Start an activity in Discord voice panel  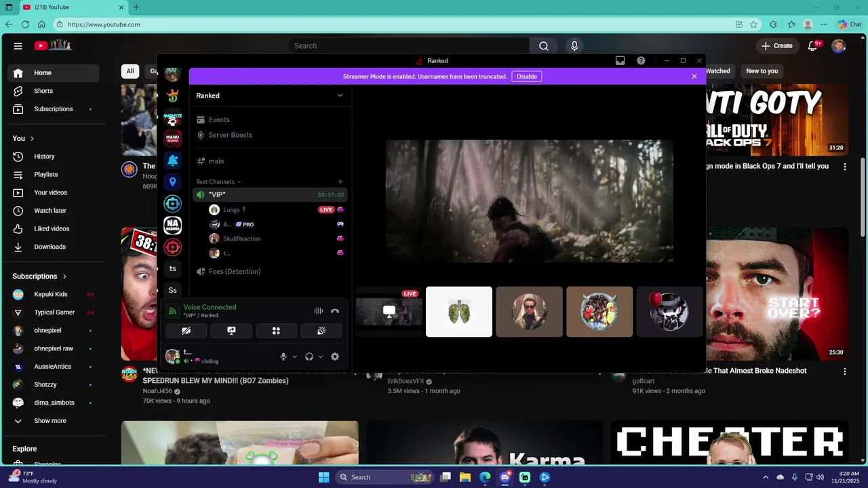tap(276, 331)
